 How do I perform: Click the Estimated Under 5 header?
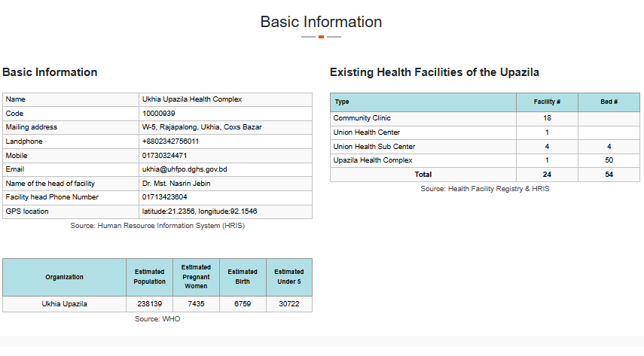(x=288, y=277)
